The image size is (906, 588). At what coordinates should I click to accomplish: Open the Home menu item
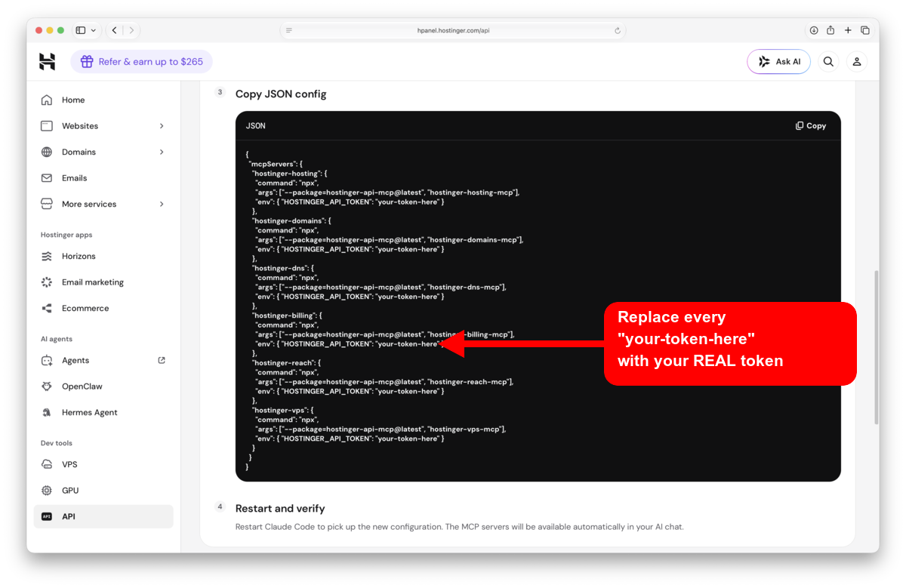103,100
